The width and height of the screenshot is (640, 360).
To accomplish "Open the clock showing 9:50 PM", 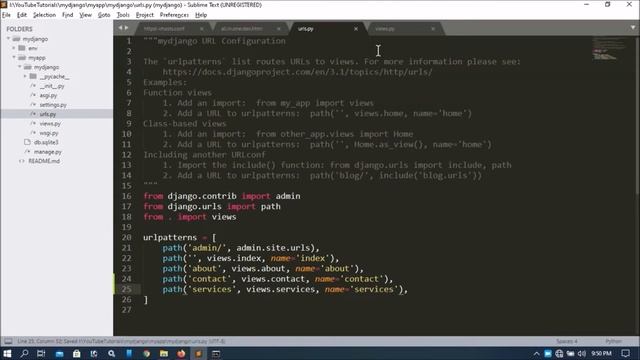I will 602,353.
